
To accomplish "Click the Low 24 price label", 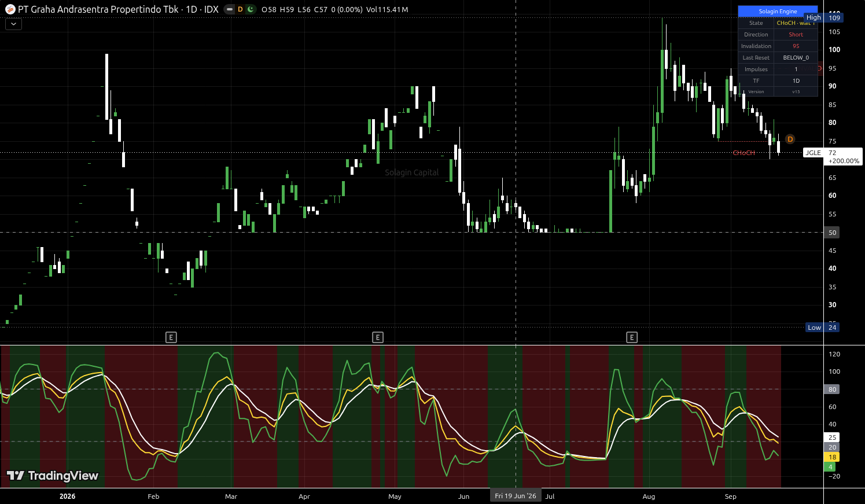I will click(823, 328).
